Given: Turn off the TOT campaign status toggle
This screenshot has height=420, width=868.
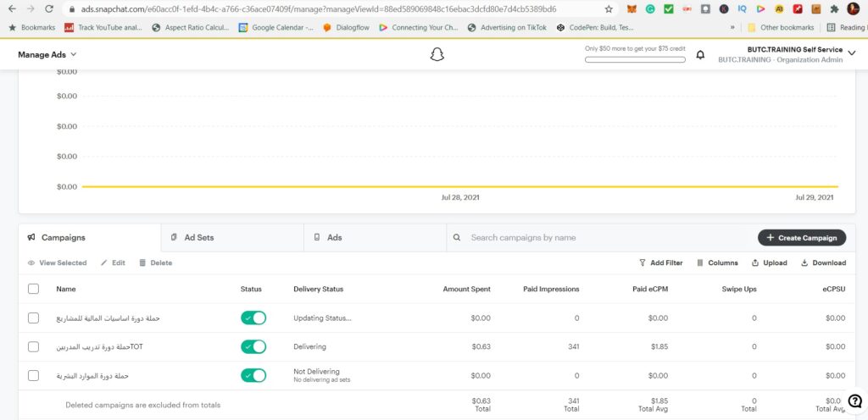Looking at the screenshot, I should coord(253,346).
